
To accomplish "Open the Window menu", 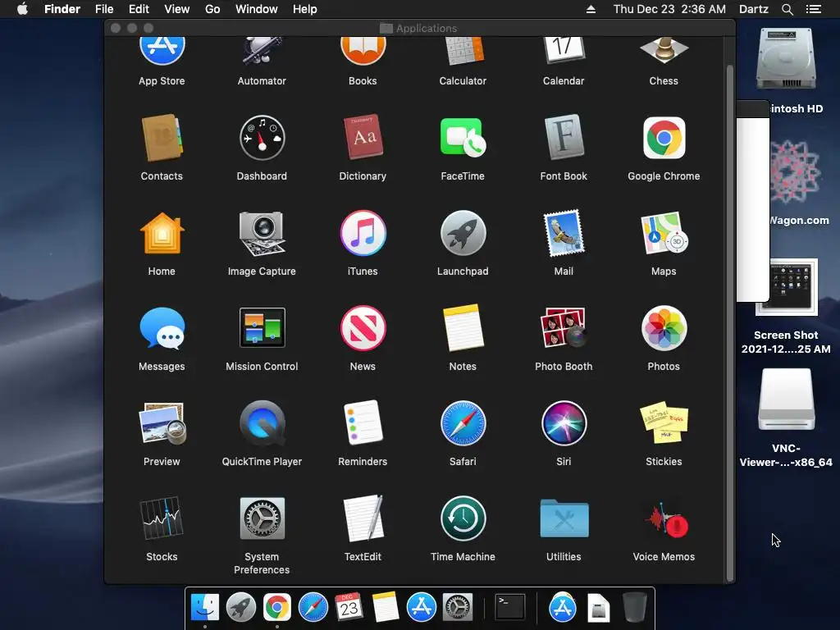I will [257, 9].
